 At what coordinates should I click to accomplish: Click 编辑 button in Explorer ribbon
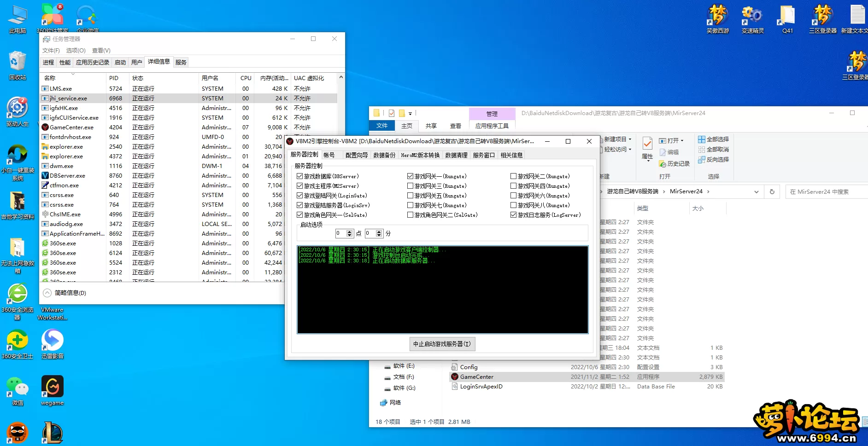669,152
